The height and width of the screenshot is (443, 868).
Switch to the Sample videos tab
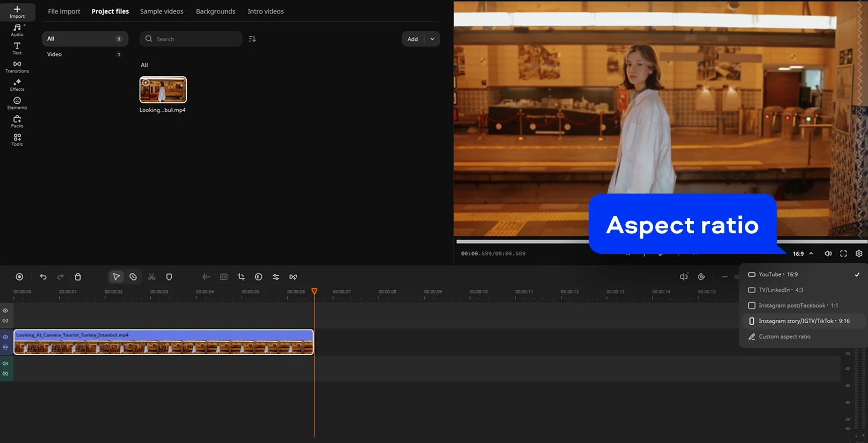[162, 11]
